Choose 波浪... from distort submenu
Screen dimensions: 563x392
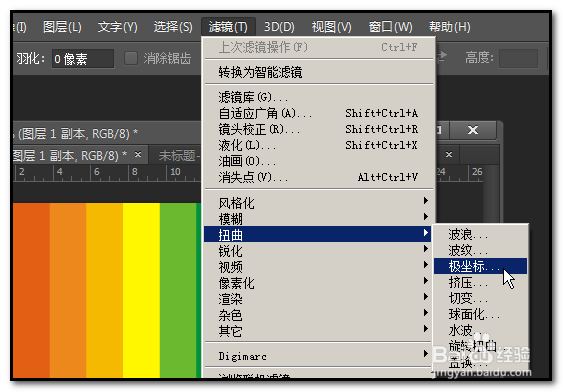[480, 234]
